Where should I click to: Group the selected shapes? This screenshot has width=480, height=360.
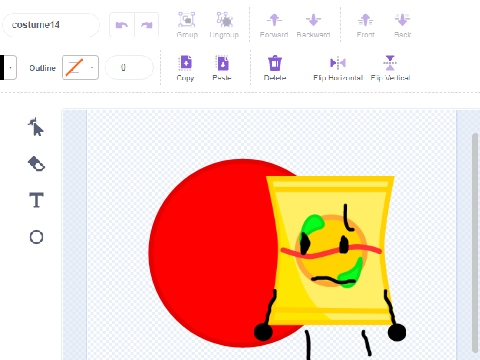point(187,25)
